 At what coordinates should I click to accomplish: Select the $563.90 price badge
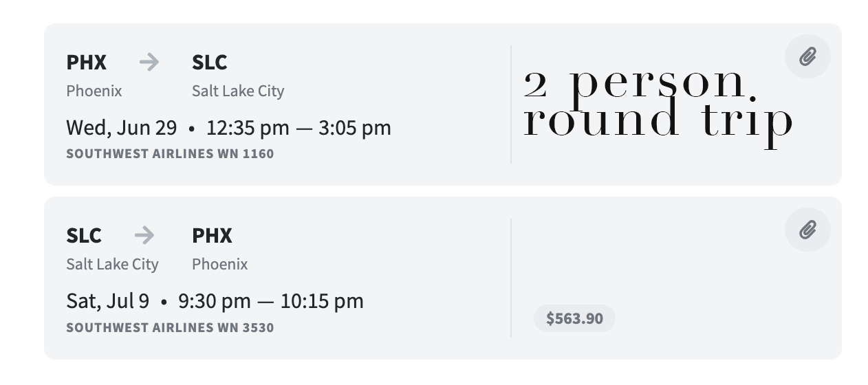click(x=574, y=318)
